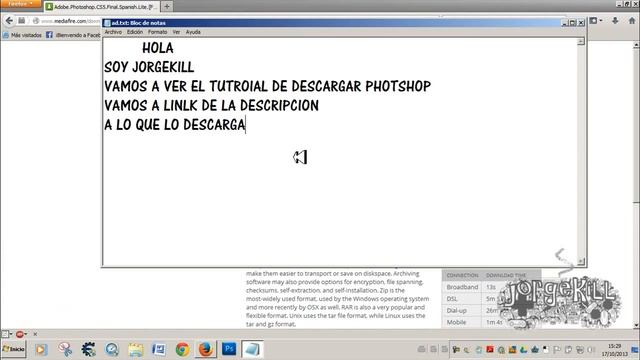Screen dimensions: 640x360
Task: Click scroll up arrow in Notepad
Action: (581, 42)
